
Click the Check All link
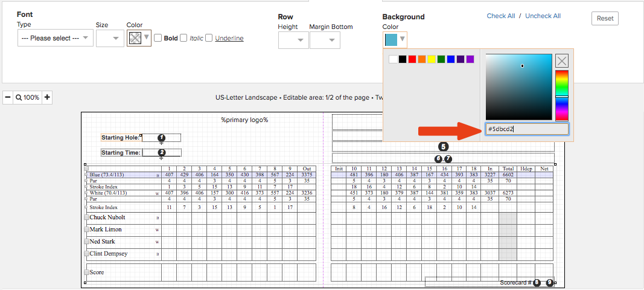501,16
